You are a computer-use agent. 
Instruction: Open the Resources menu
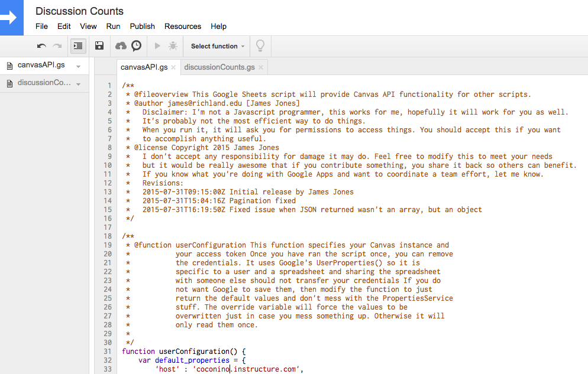pyautogui.click(x=183, y=26)
